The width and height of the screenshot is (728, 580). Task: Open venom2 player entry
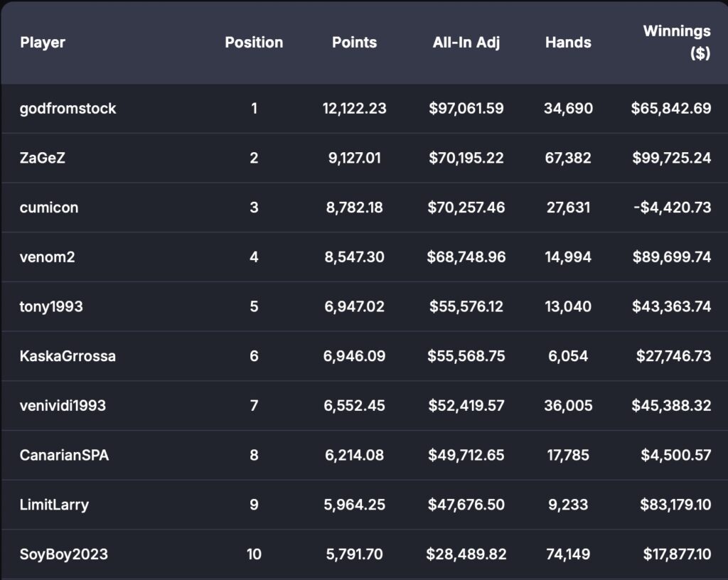[47, 257]
